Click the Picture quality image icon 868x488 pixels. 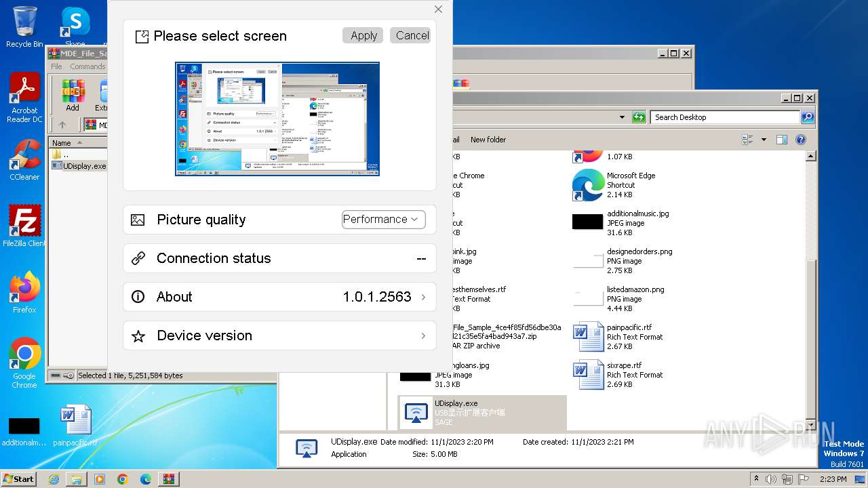[x=138, y=220]
